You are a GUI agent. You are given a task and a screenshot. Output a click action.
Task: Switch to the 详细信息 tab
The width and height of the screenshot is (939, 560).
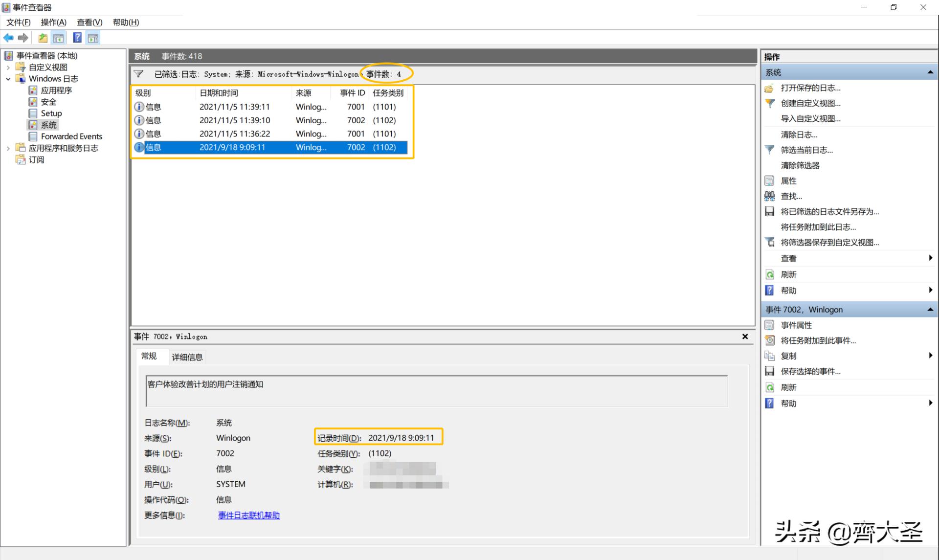tap(187, 357)
